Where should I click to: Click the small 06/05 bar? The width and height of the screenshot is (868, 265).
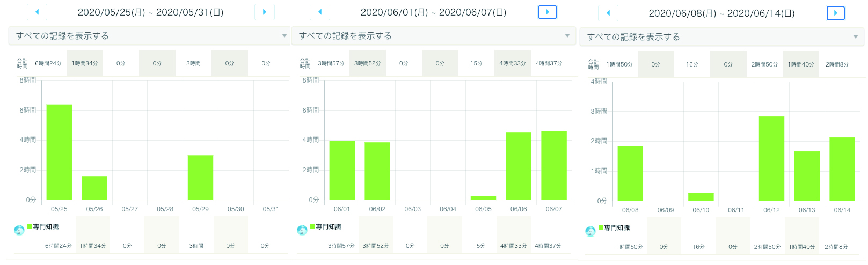coord(483,198)
